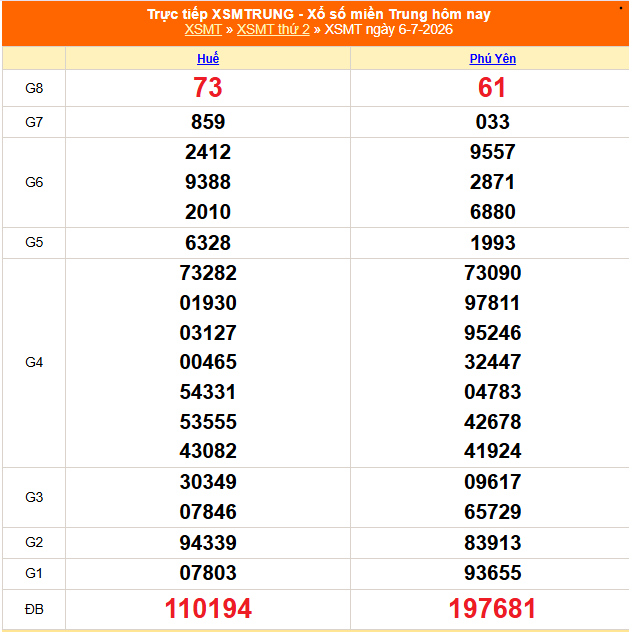Select the G2 row label
This screenshot has height=632, width=629.
(x=34, y=542)
